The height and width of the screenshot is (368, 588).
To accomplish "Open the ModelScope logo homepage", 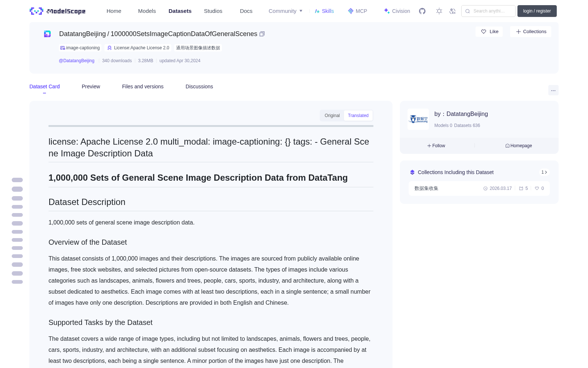I will [x=58, y=11].
